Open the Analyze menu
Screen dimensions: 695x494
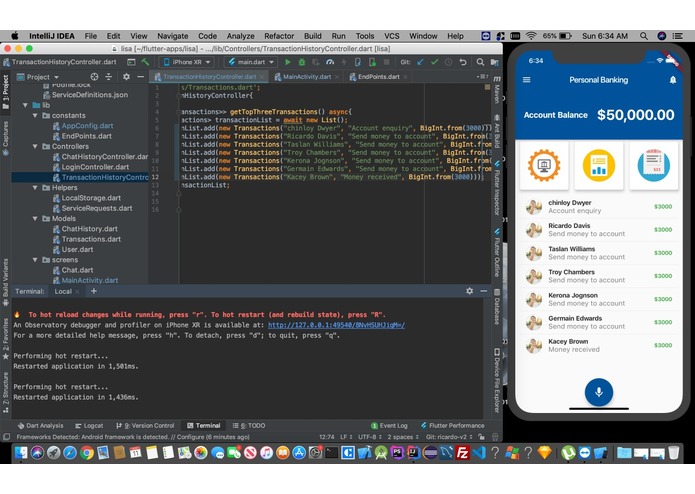coord(240,36)
